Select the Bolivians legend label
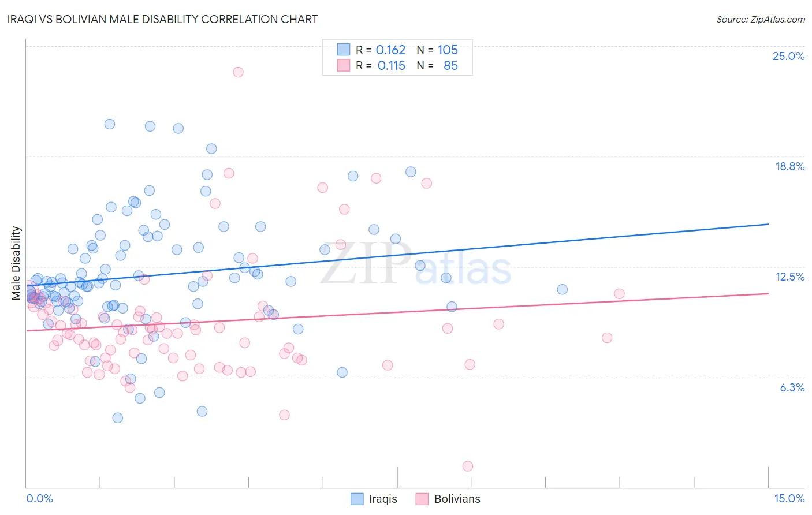 tap(457, 499)
